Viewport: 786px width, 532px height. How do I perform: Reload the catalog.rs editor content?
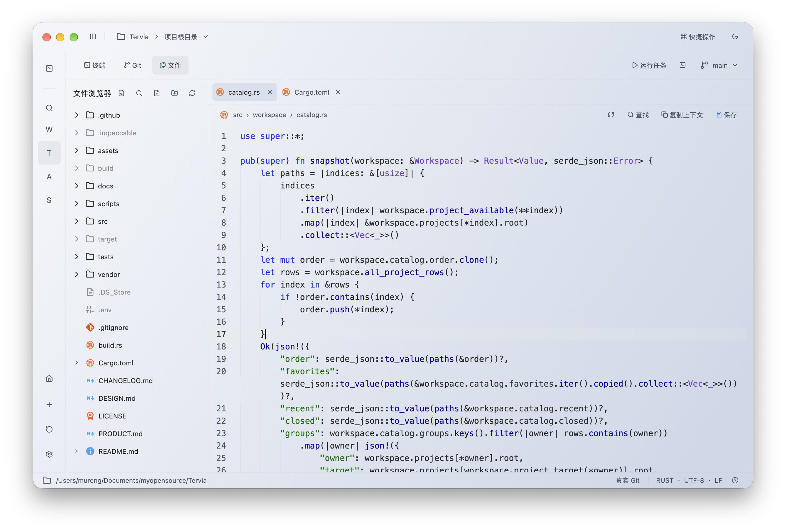[610, 115]
